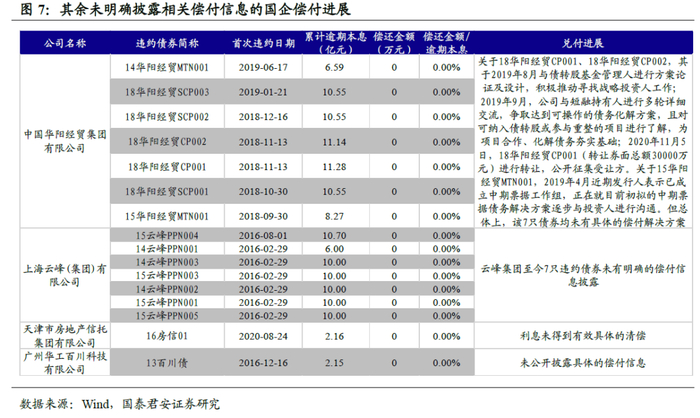Click bond name 15云峰PPN003
The image size is (700, 418).
[167, 276]
